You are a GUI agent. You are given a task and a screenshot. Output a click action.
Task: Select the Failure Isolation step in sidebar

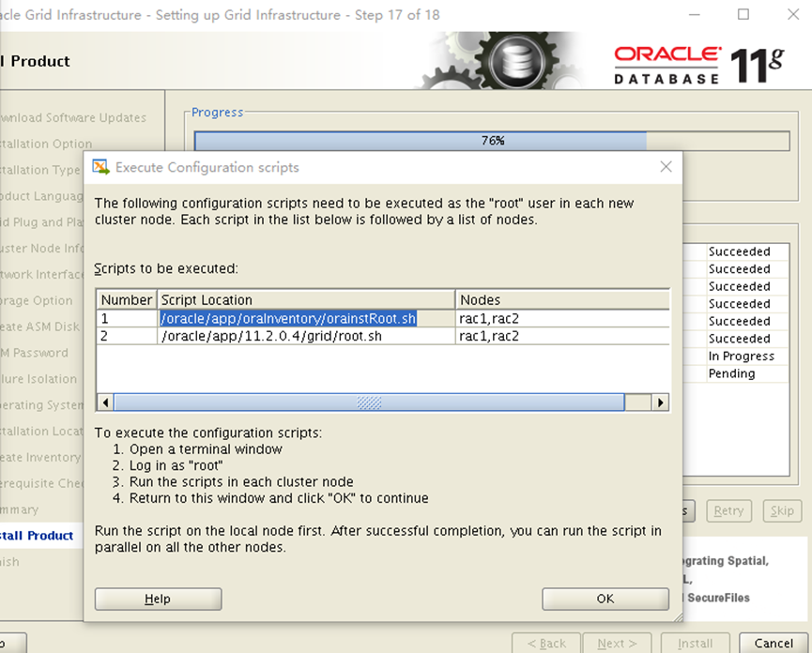(x=38, y=379)
